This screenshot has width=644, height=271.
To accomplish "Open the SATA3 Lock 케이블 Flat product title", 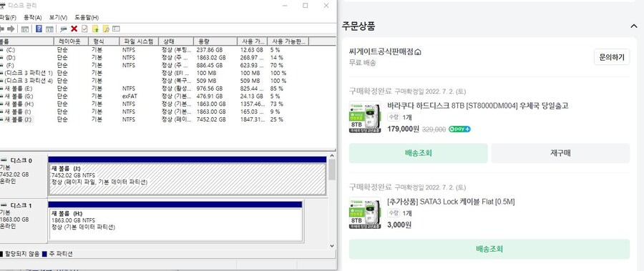I will [x=451, y=202].
